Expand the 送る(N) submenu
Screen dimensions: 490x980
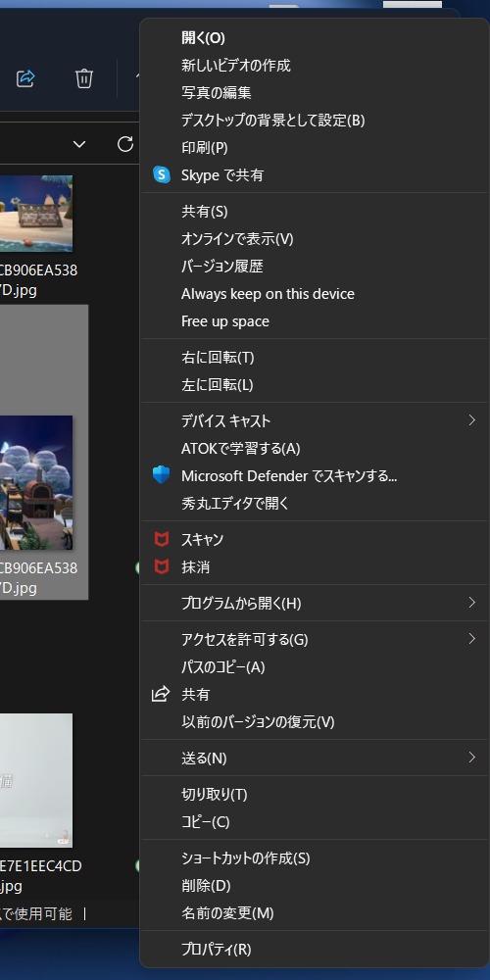tap(315, 759)
